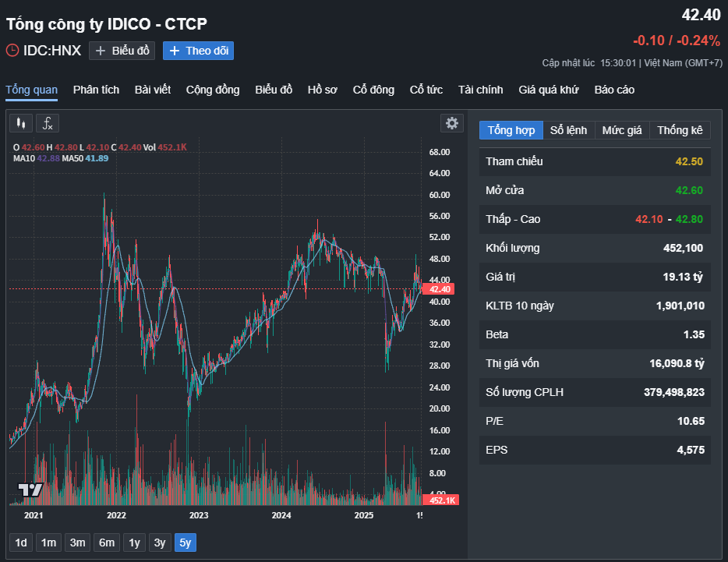This screenshot has width=728, height=562.
Task: Set chart range to 3y
Action: tap(160, 543)
